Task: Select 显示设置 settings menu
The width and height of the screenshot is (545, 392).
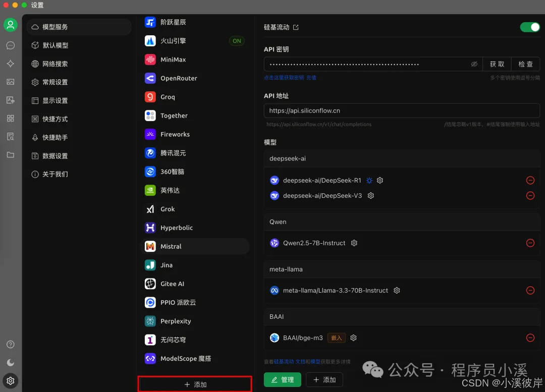Action: tap(79, 100)
